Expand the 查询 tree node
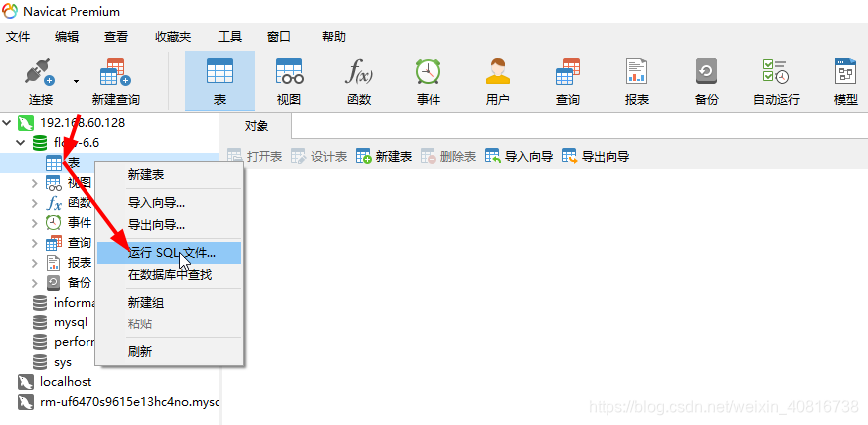The width and height of the screenshot is (868, 425). [x=35, y=243]
